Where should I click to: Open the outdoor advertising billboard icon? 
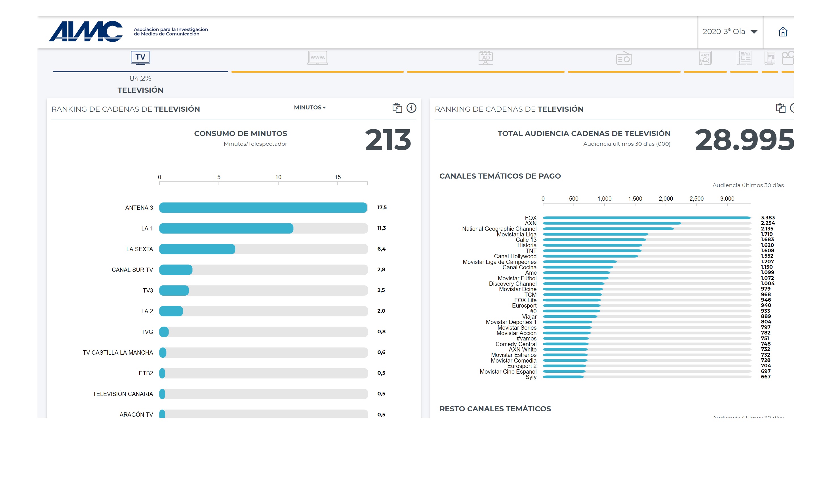(x=485, y=58)
